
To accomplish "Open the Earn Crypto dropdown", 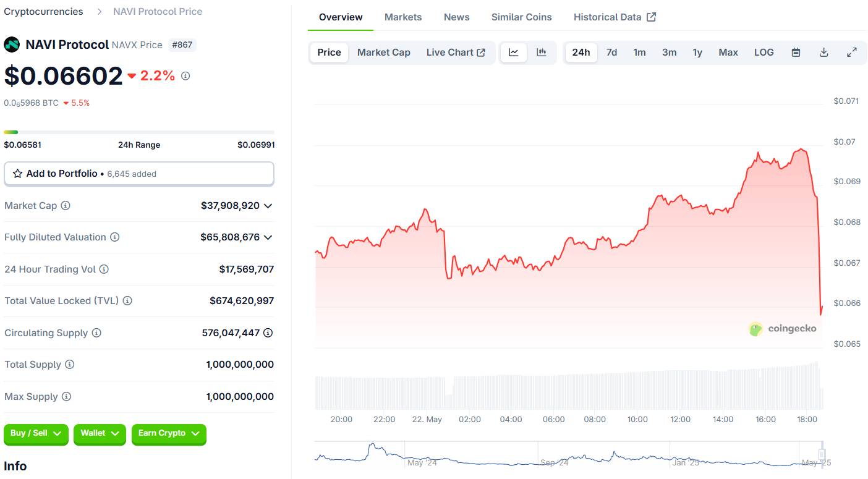I will (169, 434).
